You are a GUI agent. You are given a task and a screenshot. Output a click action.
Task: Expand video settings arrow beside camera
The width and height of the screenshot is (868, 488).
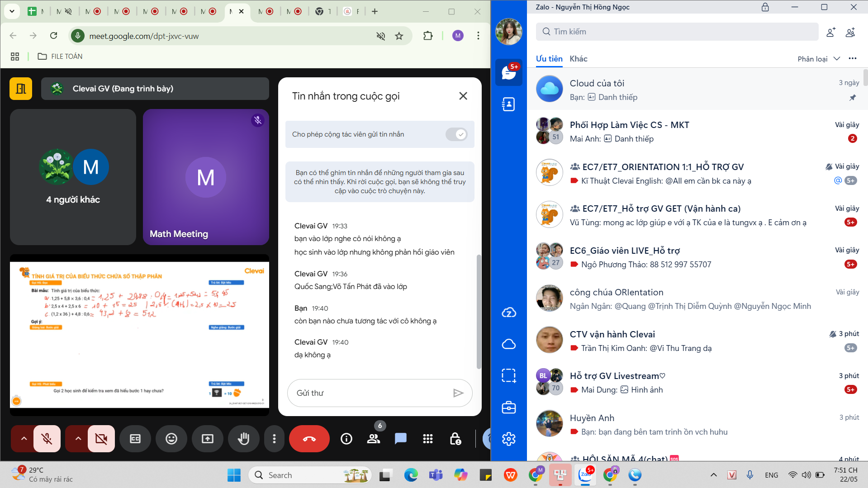point(78,439)
